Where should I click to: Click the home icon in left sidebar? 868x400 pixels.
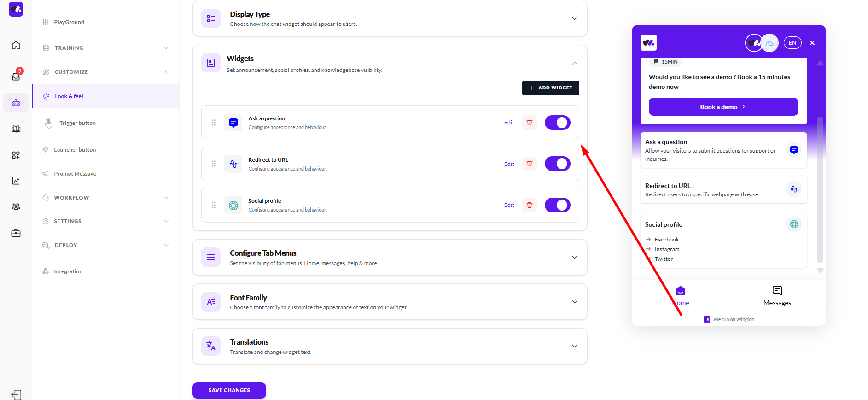tap(16, 45)
